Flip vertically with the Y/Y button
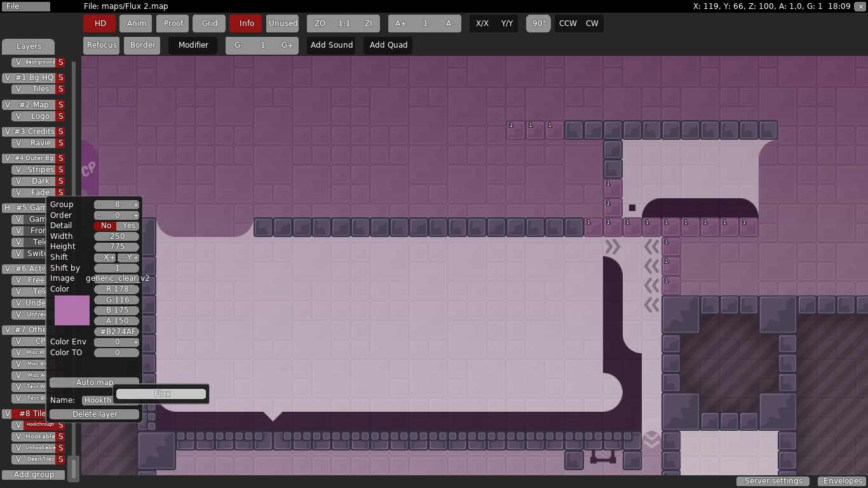 coord(506,24)
